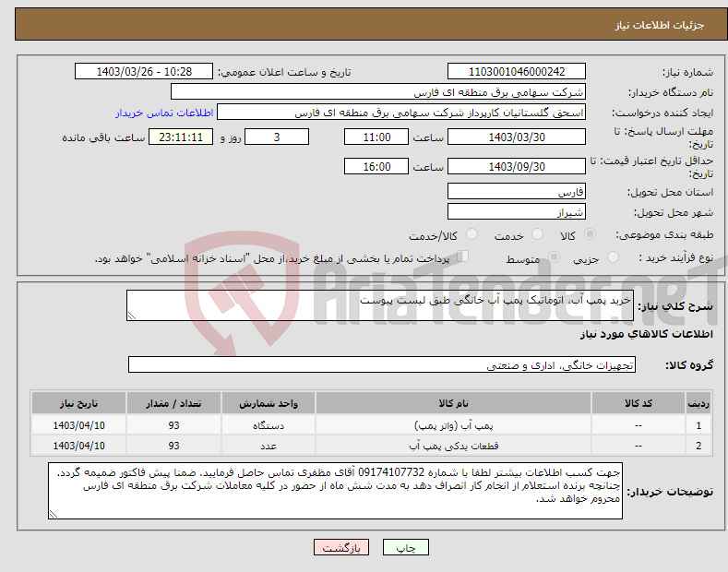This screenshot has height=572, width=728.
Task: Click date 1403/04/10 in the پمپ آب (واتر پمپ) row
Action: click(78, 425)
